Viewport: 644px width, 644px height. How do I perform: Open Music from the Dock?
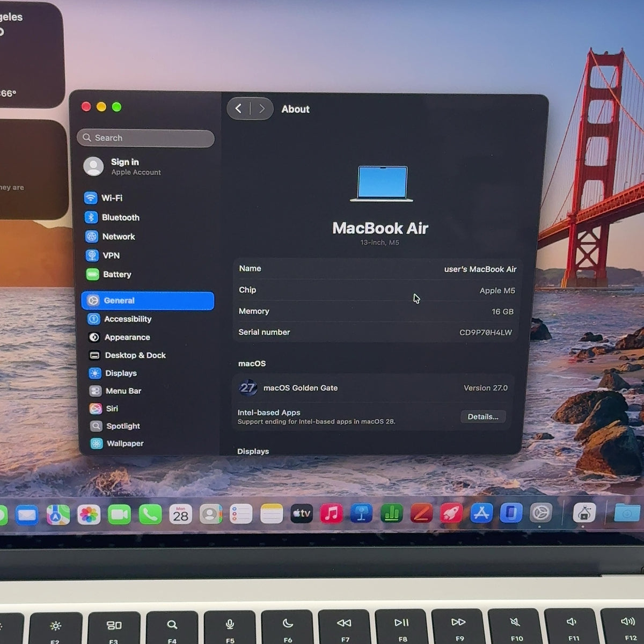332,514
